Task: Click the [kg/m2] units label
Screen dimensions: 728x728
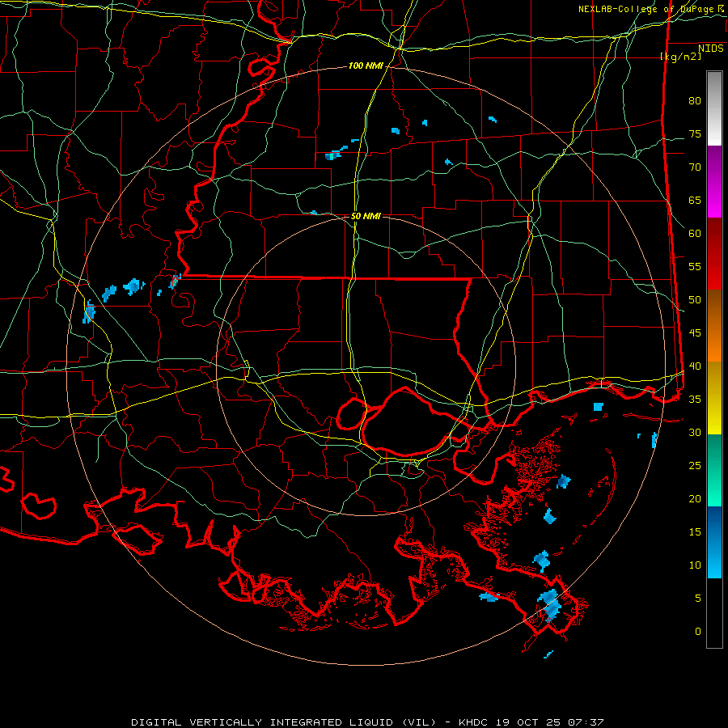Action: click(x=680, y=57)
